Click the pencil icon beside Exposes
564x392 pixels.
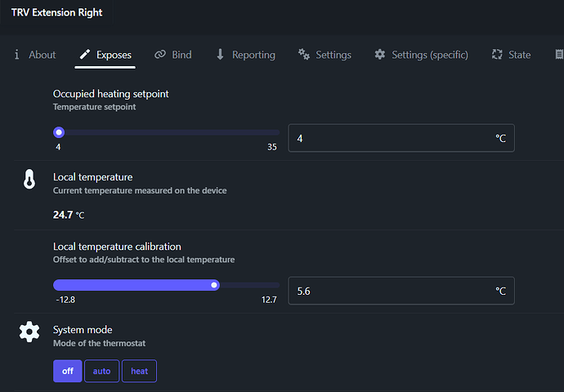[x=84, y=55]
